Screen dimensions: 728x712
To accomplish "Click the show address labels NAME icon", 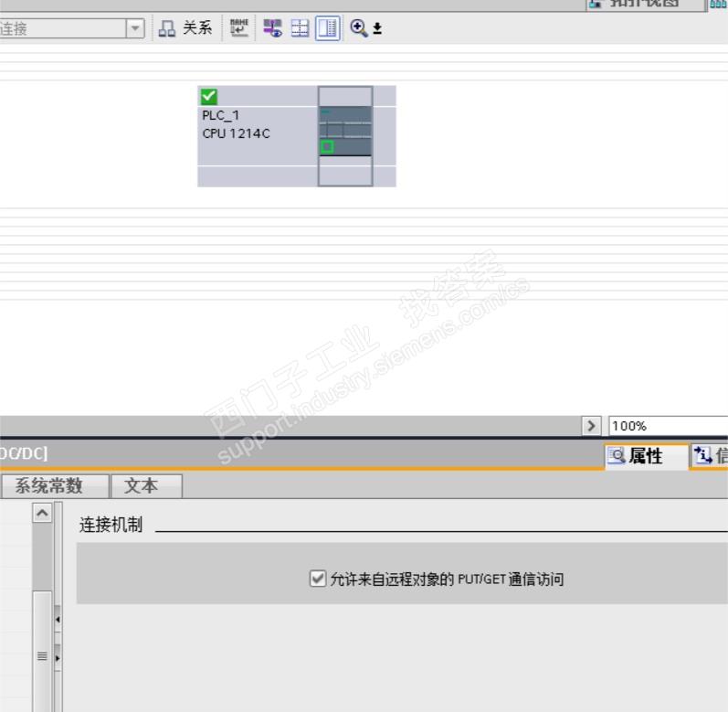I will 239,27.
